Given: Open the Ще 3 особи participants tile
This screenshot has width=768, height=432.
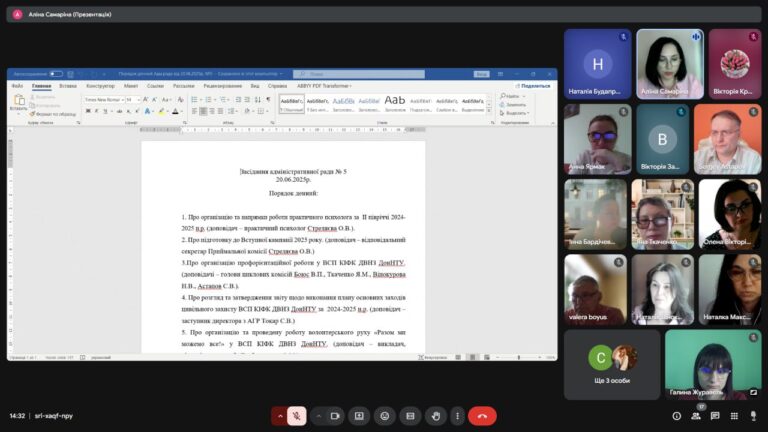Looking at the screenshot, I should tap(612, 364).
